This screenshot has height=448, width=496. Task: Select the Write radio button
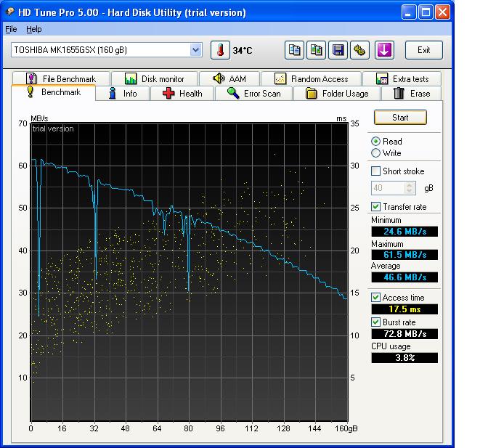[375, 153]
